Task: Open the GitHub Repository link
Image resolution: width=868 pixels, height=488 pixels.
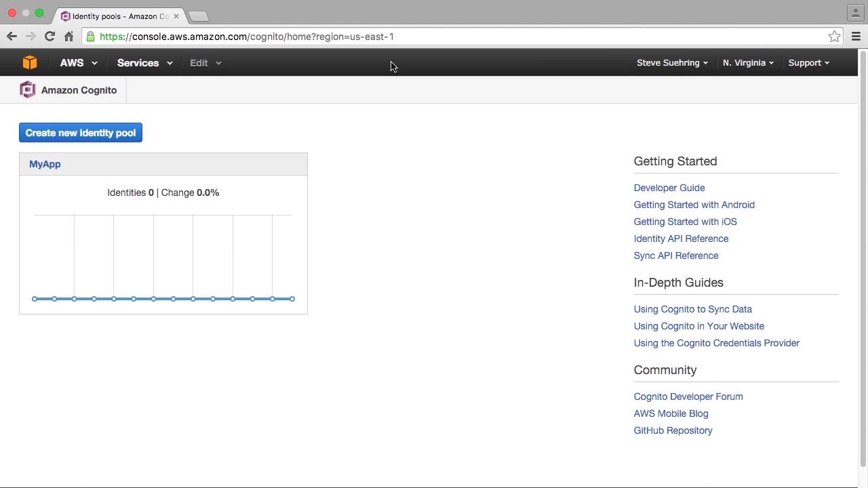Action: point(673,430)
